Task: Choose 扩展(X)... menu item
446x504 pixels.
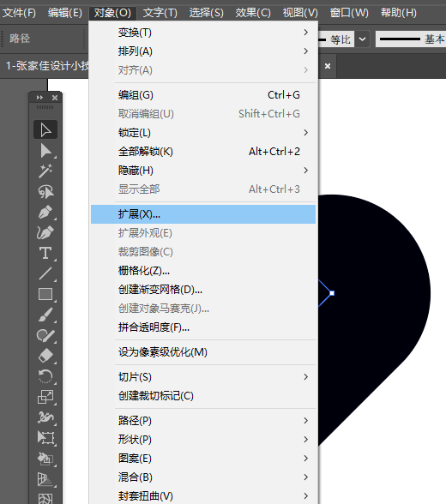Action: pyautogui.click(x=203, y=214)
